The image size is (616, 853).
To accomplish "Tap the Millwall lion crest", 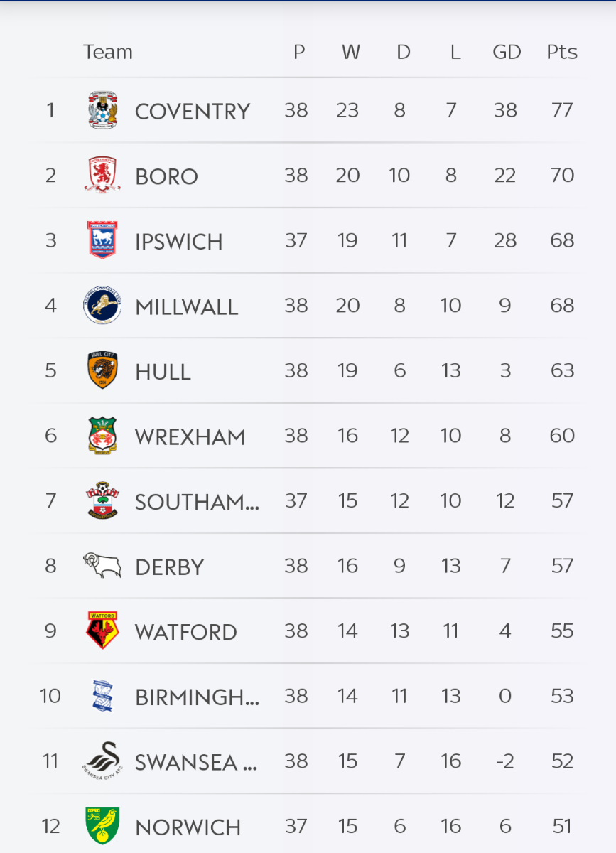I will [x=102, y=306].
